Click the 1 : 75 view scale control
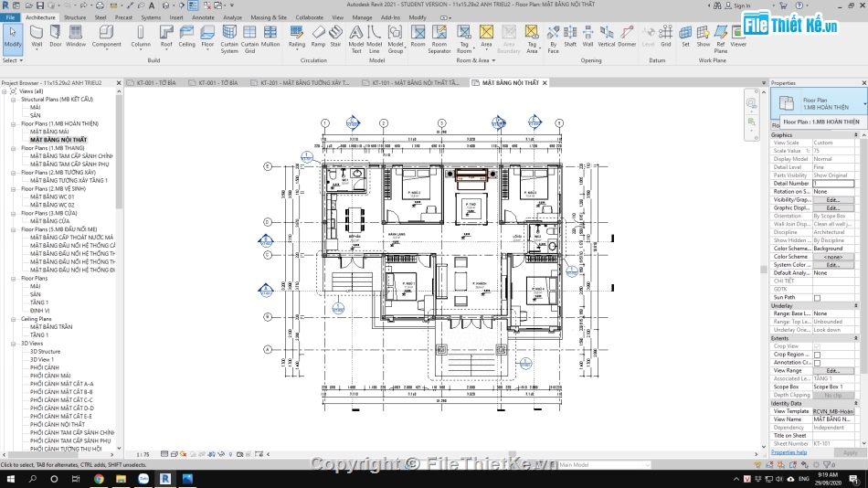 click(143, 454)
